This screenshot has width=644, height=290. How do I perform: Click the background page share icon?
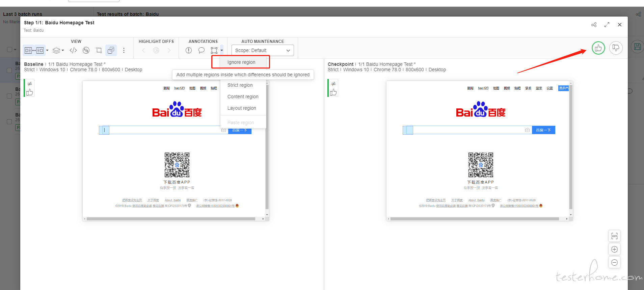pyautogui.click(x=639, y=14)
